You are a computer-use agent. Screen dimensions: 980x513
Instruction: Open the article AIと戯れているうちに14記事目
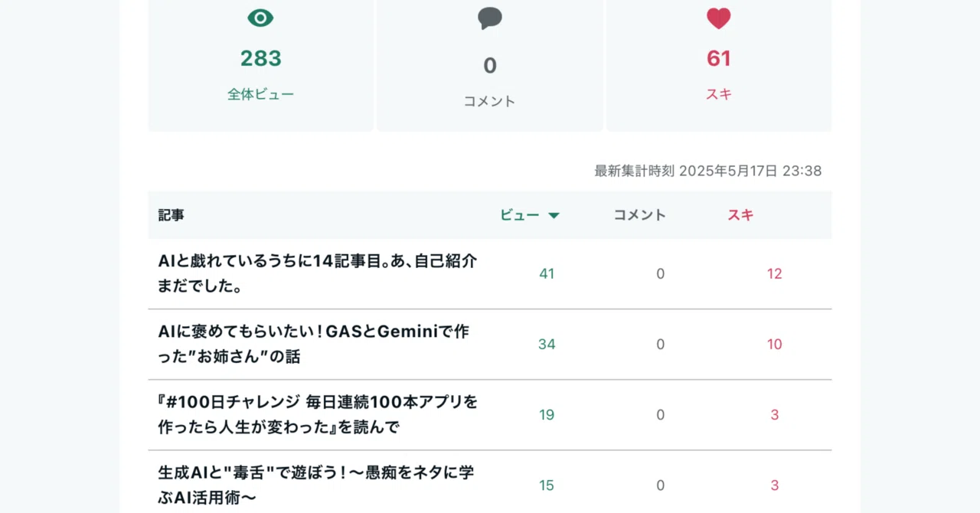(318, 274)
